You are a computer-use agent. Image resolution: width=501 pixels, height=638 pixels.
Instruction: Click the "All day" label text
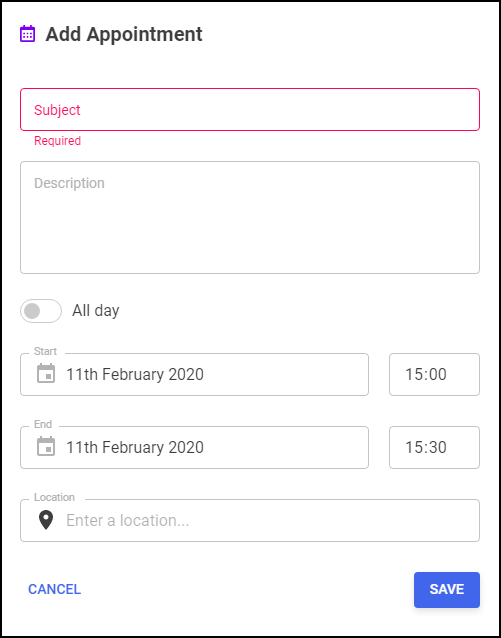point(96,311)
